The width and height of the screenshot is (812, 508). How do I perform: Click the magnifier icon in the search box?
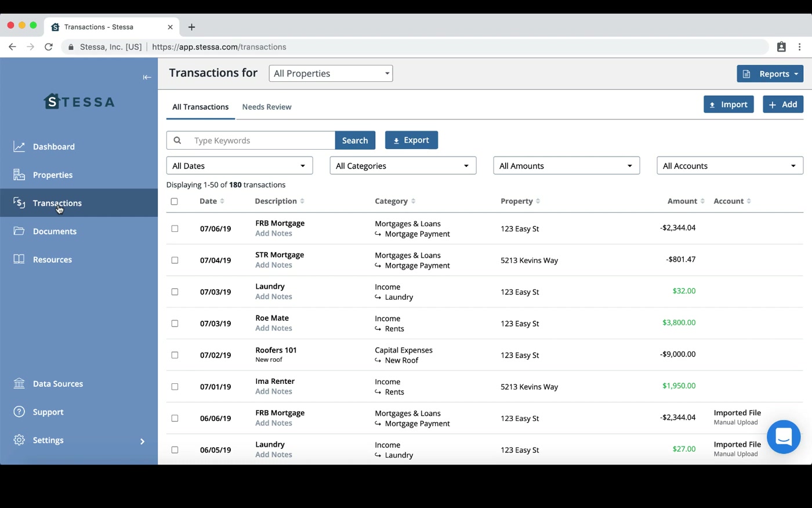[177, 140]
